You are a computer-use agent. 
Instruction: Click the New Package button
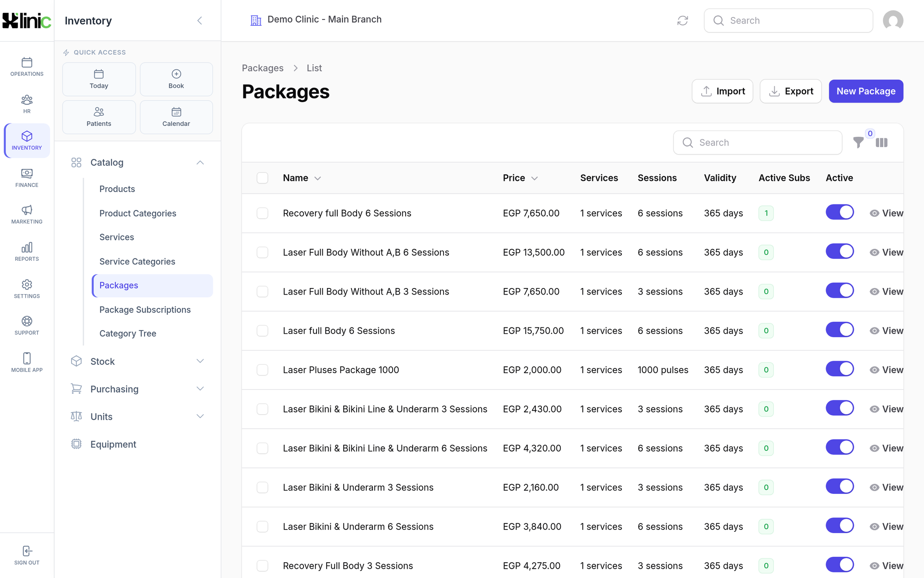click(x=866, y=91)
